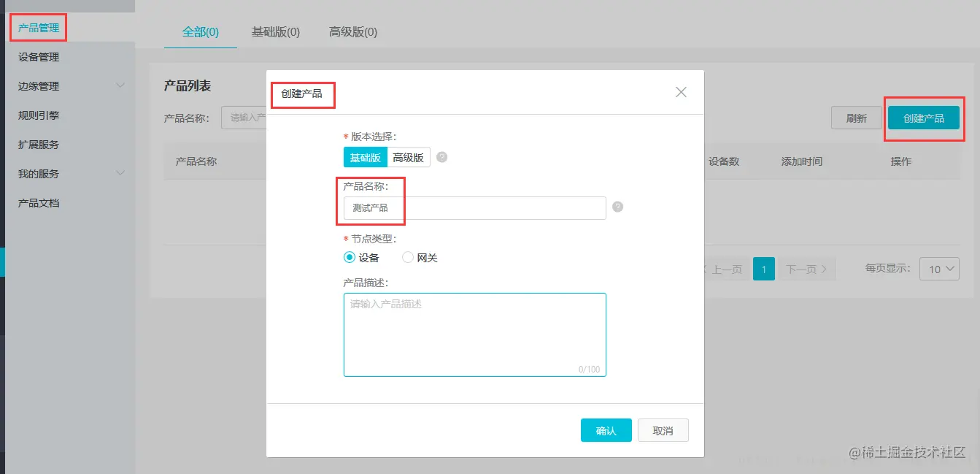Click 添加时间 column header
Screen dimensions: 980x474
(x=801, y=161)
